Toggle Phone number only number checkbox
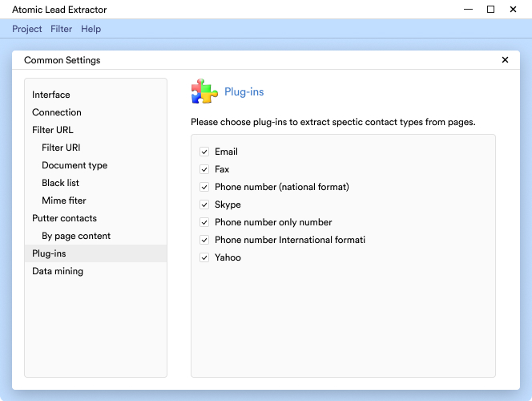This screenshot has width=532, height=401. (205, 222)
